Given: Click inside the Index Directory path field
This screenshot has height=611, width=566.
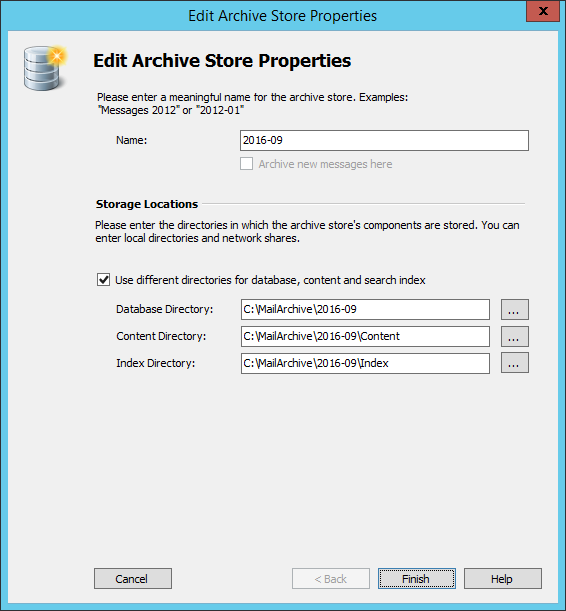Looking at the screenshot, I should [x=365, y=363].
